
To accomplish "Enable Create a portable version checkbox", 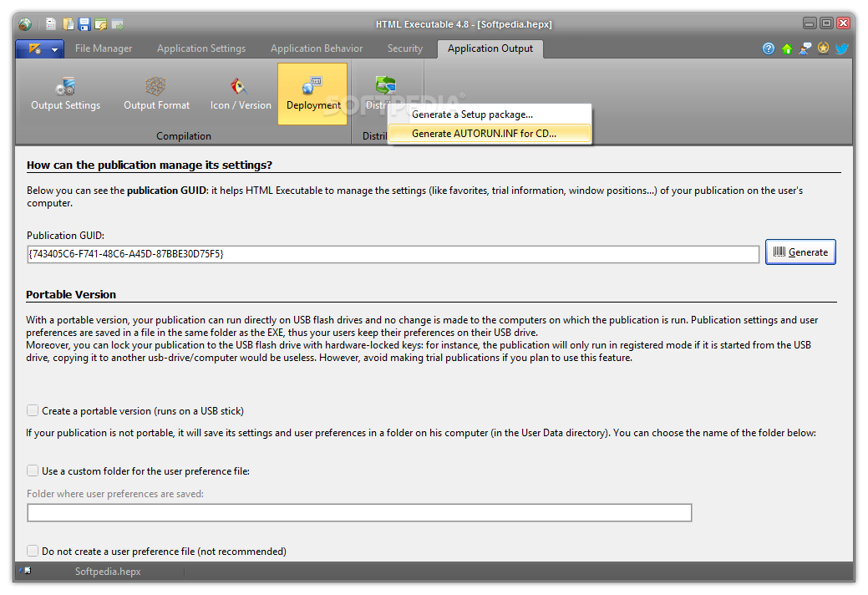I will click(33, 410).
